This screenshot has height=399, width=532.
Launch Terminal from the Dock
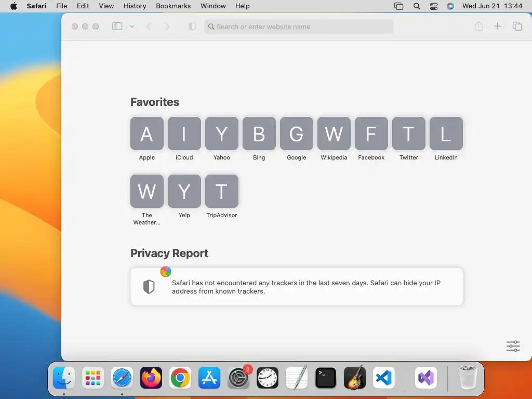tap(326, 378)
